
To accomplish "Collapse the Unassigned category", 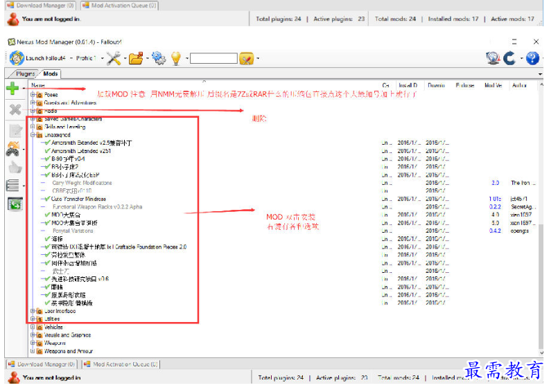I will pos(33,134).
